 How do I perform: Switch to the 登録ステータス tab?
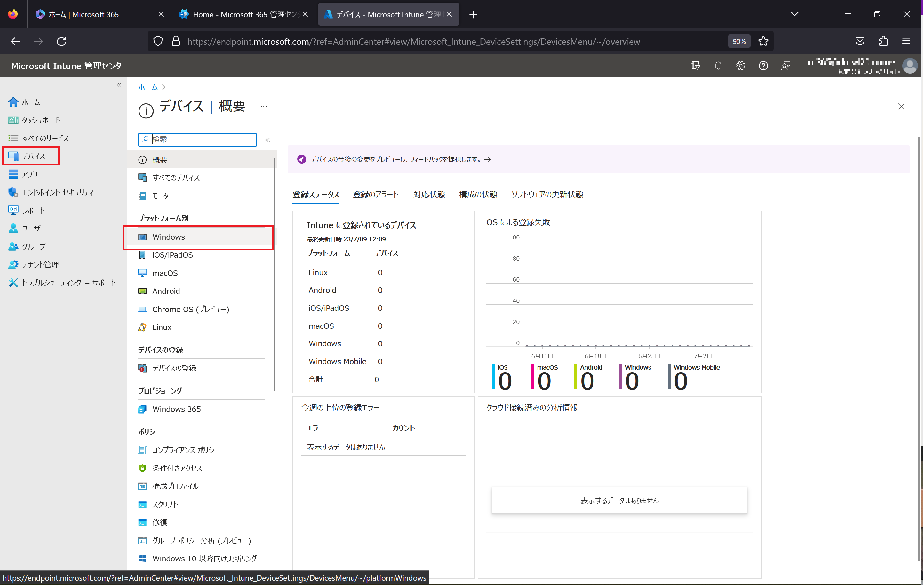[x=316, y=195]
